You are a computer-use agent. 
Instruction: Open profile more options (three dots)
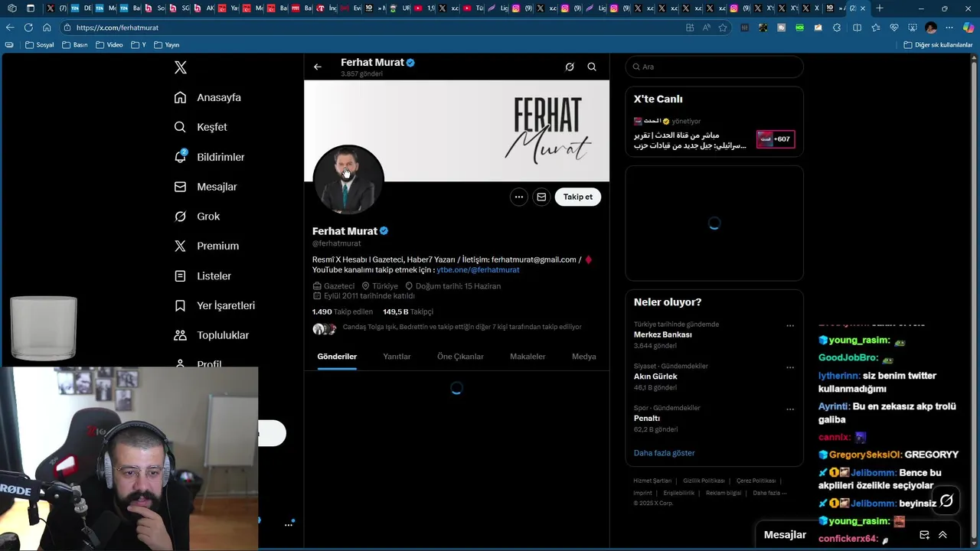coord(519,197)
